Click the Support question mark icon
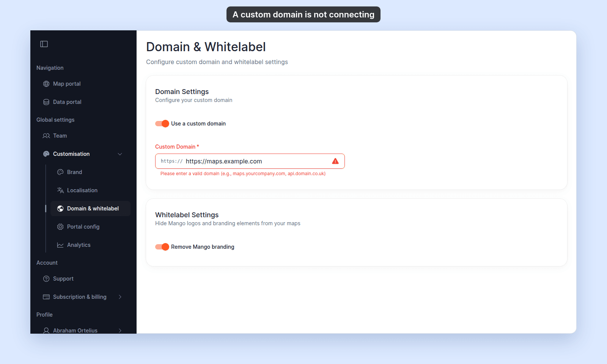 click(x=46, y=279)
